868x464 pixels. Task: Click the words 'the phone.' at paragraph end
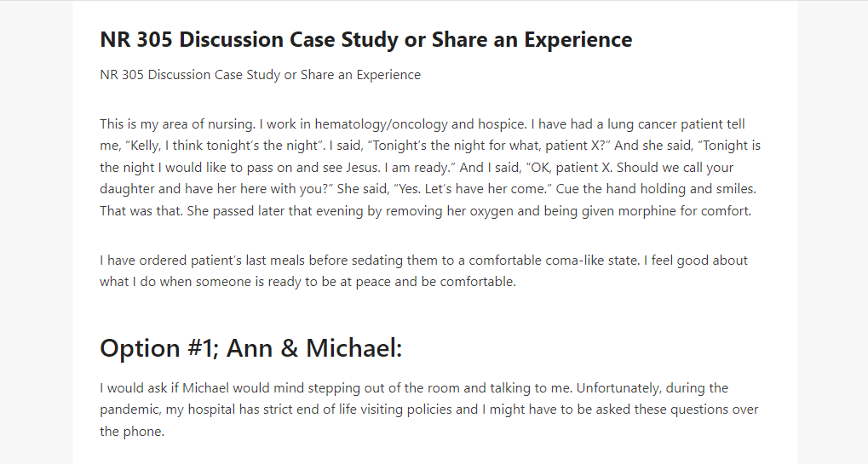pos(132,432)
